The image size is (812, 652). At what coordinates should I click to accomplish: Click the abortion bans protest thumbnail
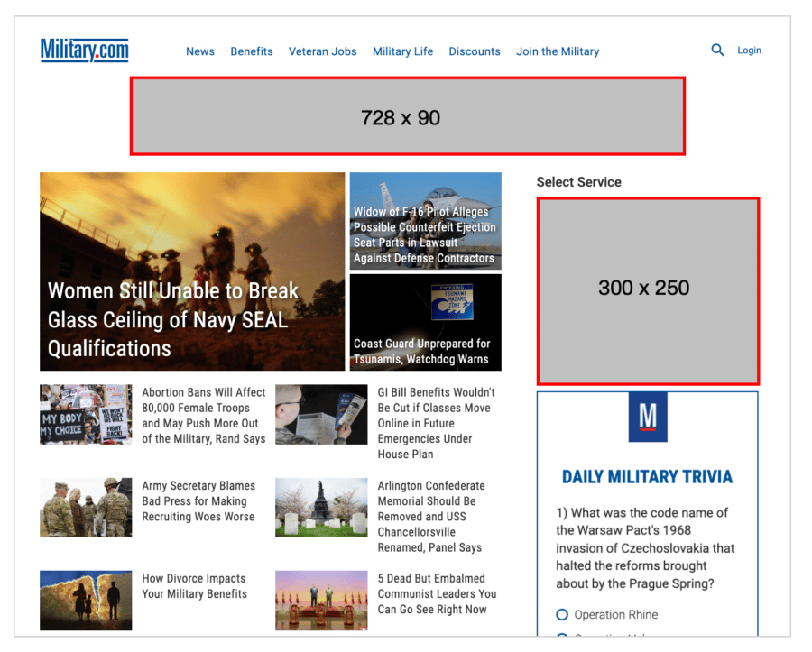86,415
